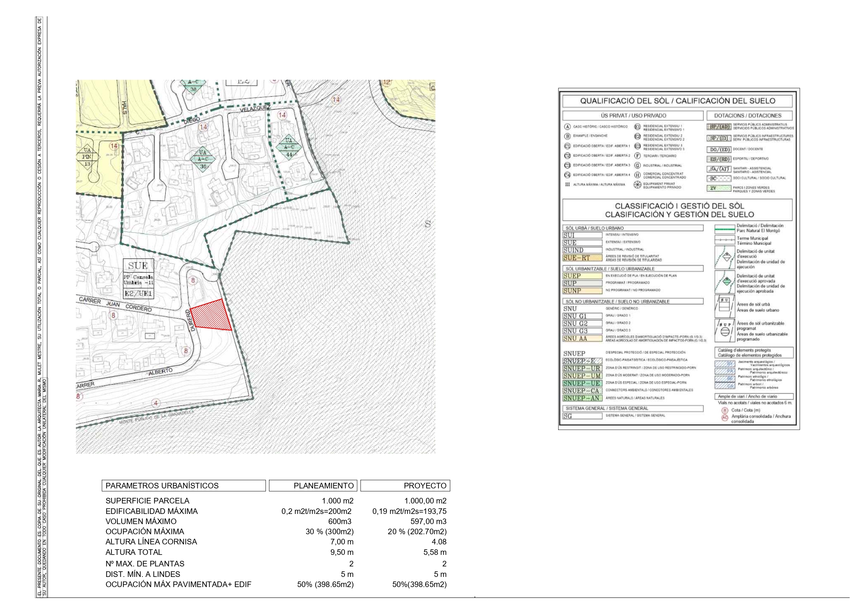Select the SNU AA legend swatch
The height and width of the screenshot is (614, 868).
(582, 339)
